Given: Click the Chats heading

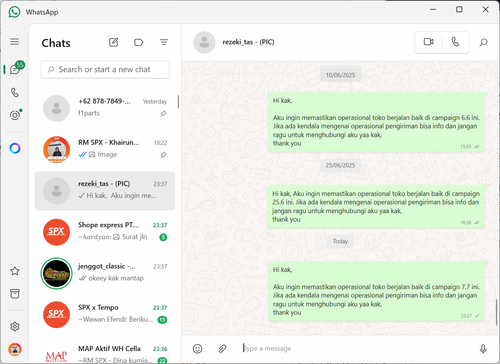Looking at the screenshot, I should [56, 43].
